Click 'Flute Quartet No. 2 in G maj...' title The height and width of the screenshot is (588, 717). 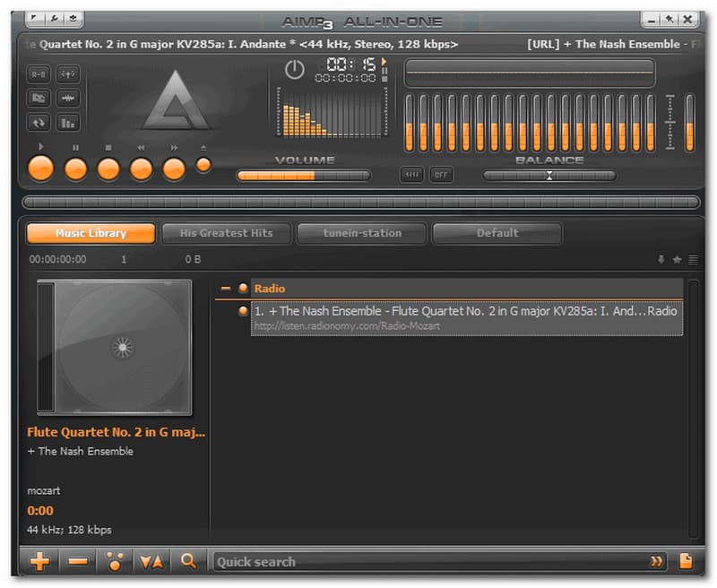pyautogui.click(x=117, y=432)
